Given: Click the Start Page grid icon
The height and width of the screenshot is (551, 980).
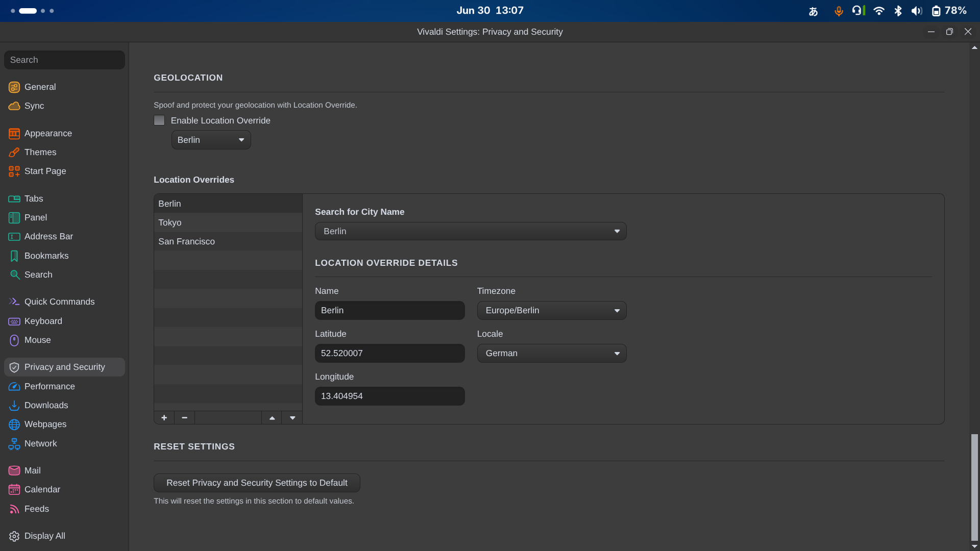Looking at the screenshot, I should pos(14,171).
